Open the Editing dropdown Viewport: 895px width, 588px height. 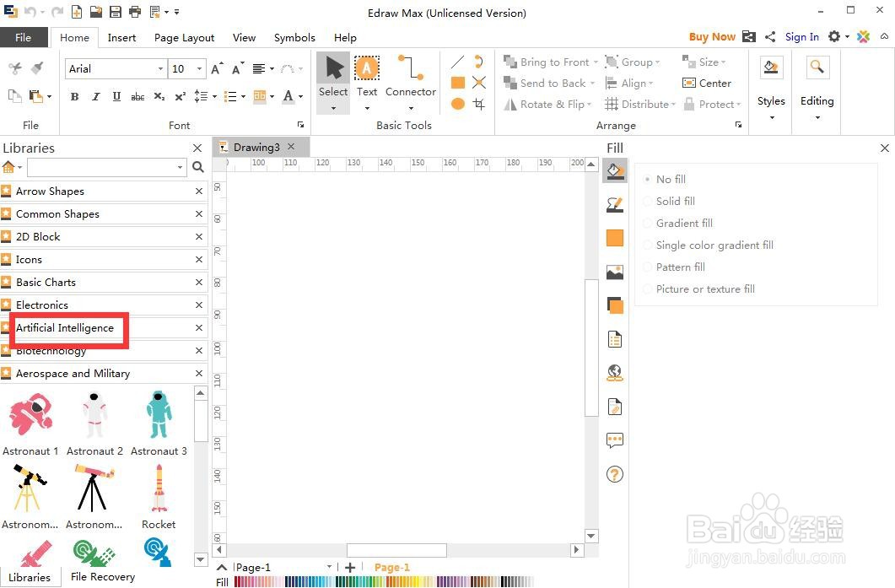[x=817, y=88]
